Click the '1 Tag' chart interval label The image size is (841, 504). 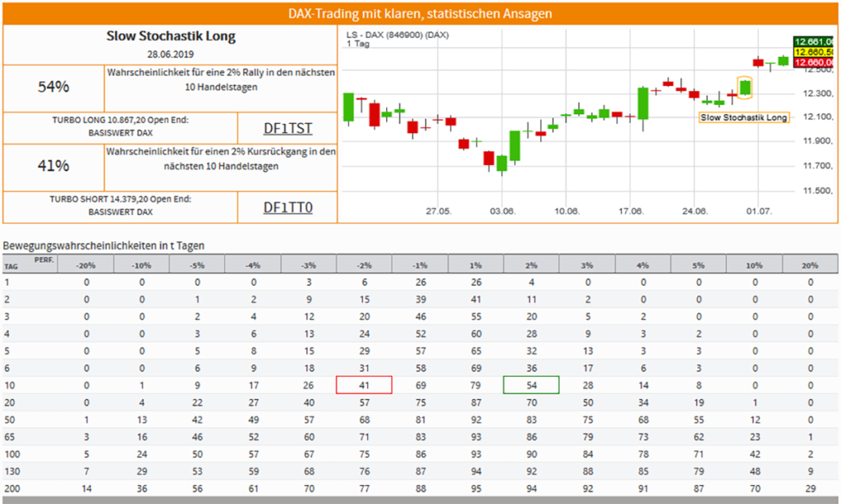pos(358,44)
